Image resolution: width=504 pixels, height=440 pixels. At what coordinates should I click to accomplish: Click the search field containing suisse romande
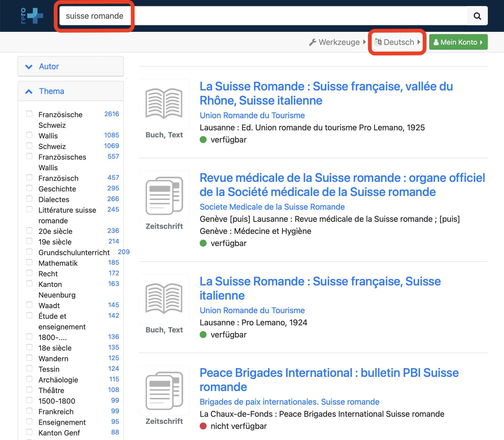coord(263,16)
